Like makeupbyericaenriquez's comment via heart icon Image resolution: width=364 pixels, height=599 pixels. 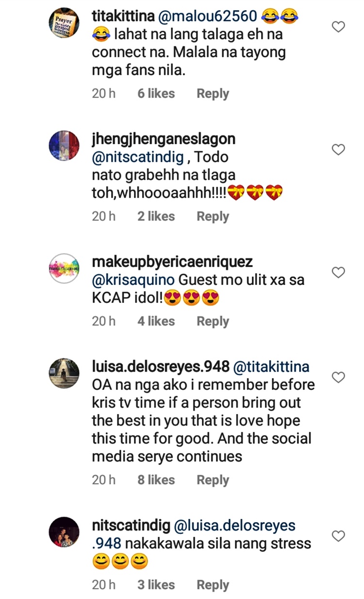click(x=338, y=273)
